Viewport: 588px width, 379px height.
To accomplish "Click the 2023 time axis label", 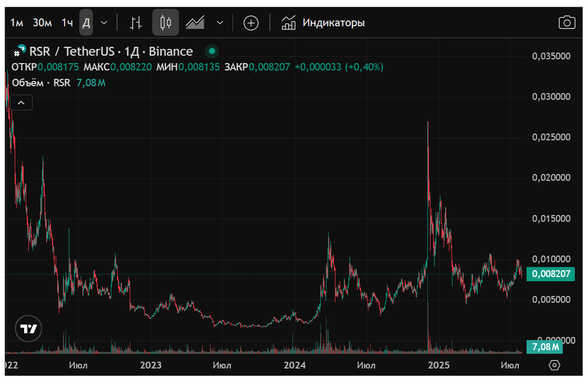I will (x=151, y=365).
